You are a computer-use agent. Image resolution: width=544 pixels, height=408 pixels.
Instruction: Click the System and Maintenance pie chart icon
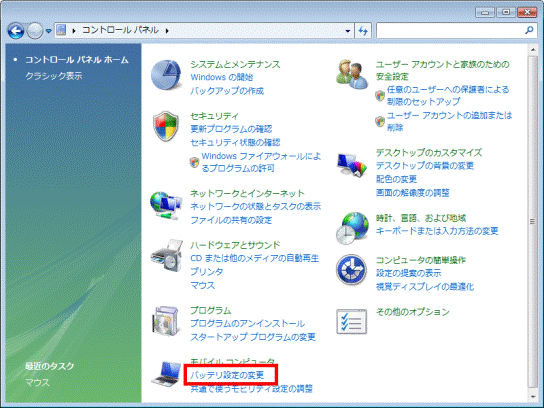pos(166,75)
